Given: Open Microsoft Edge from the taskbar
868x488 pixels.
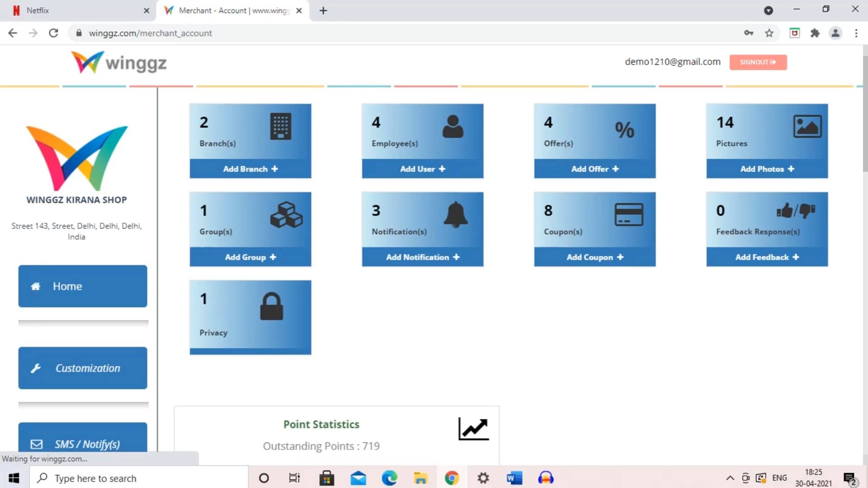Looking at the screenshot, I should [389, 478].
